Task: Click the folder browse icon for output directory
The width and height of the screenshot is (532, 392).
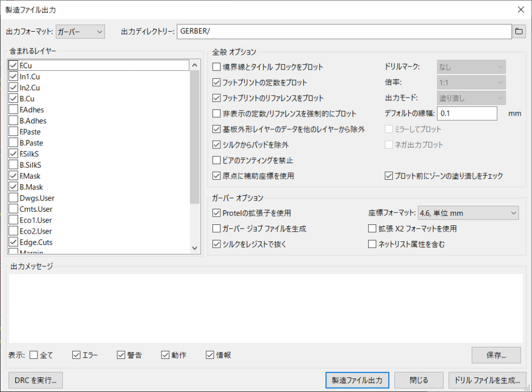Action: click(x=518, y=32)
